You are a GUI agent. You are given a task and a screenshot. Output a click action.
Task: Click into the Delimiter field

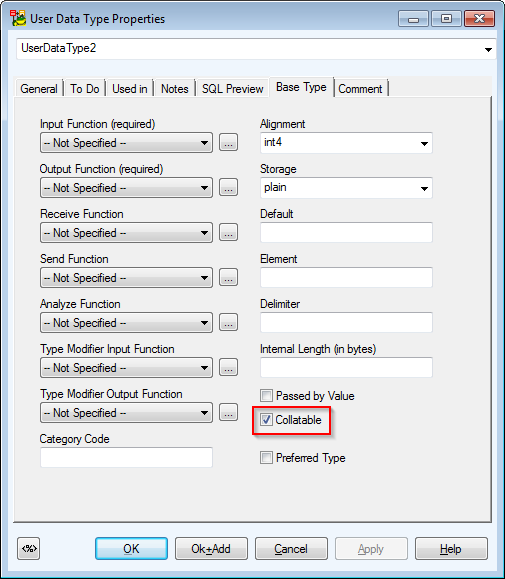(346, 323)
